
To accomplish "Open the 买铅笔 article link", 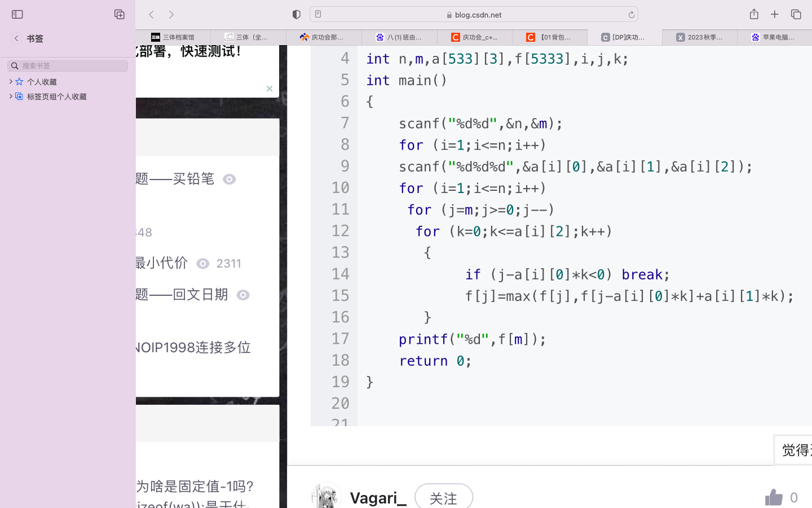I will [175, 179].
